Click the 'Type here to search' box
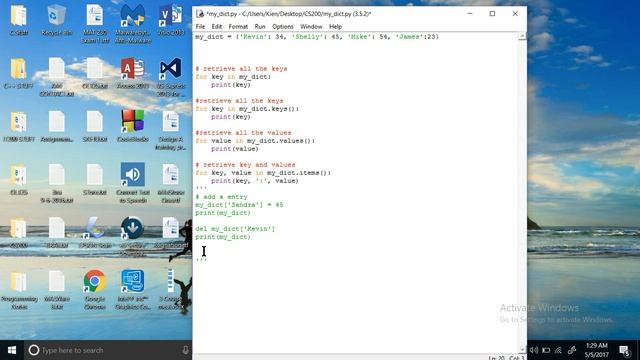 (x=108, y=350)
